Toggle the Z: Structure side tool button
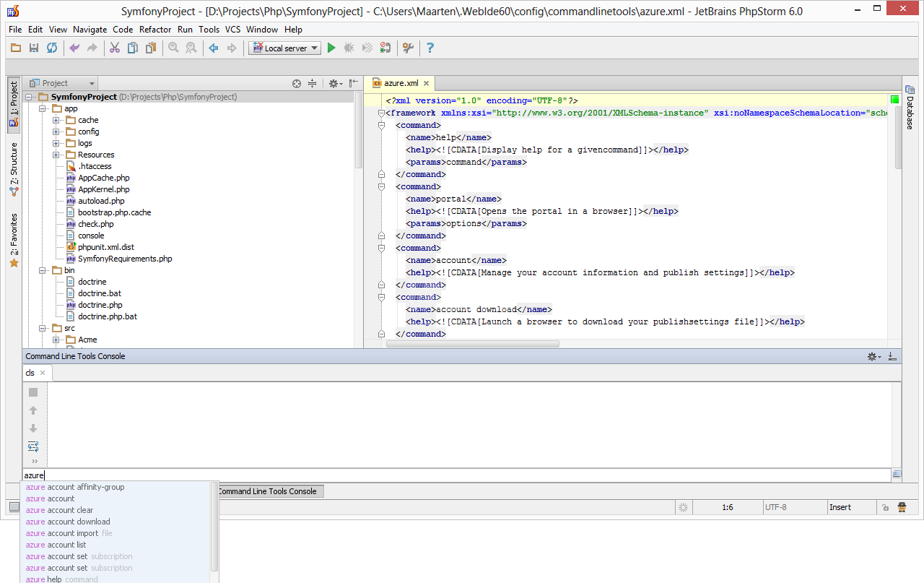The width and height of the screenshot is (924, 583). point(14,170)
